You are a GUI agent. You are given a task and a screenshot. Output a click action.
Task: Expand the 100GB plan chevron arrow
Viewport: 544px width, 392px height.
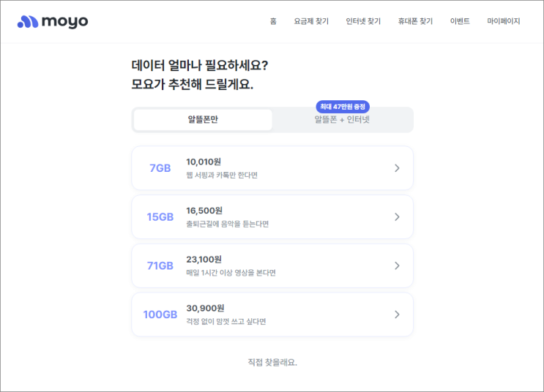tap(397, 314)
